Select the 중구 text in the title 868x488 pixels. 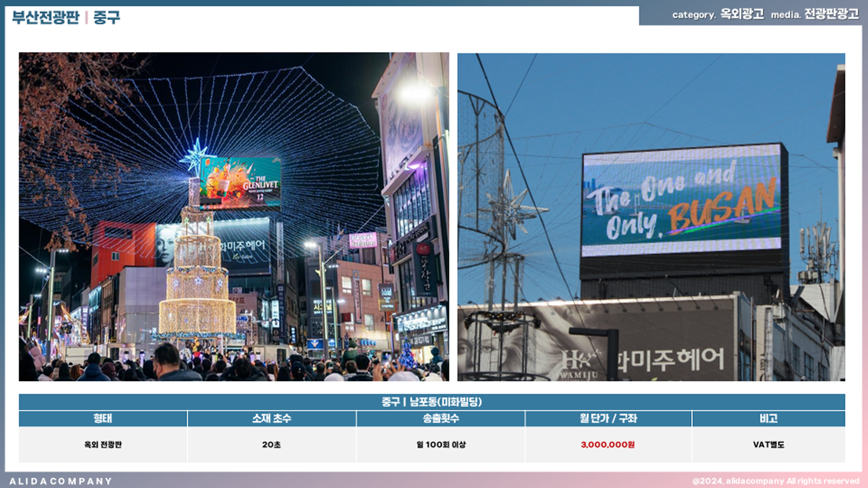tap(107, 17)
